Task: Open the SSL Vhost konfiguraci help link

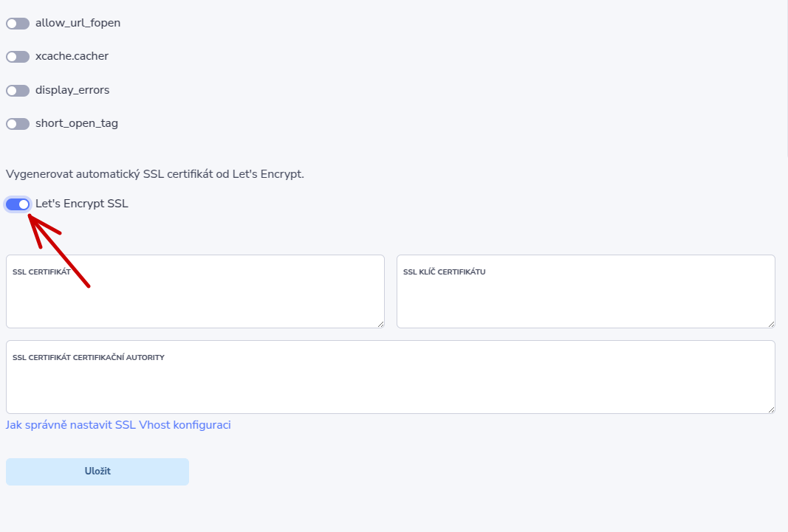Action: click(x=118, y=425)
